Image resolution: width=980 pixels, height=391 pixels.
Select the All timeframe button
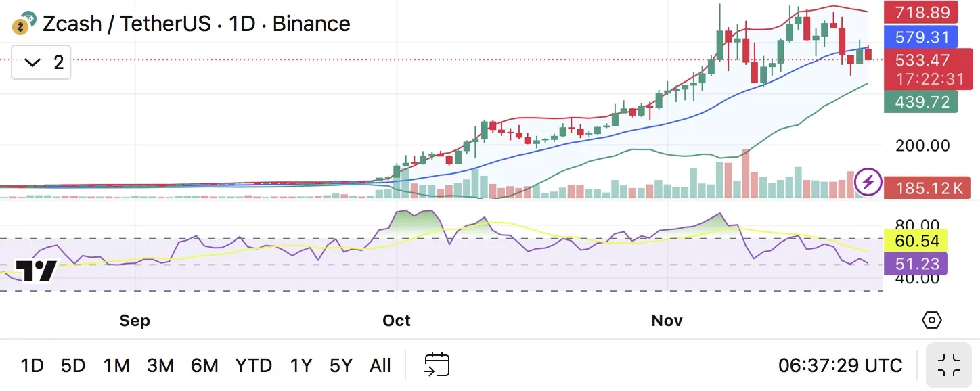[x=380, y=365]
